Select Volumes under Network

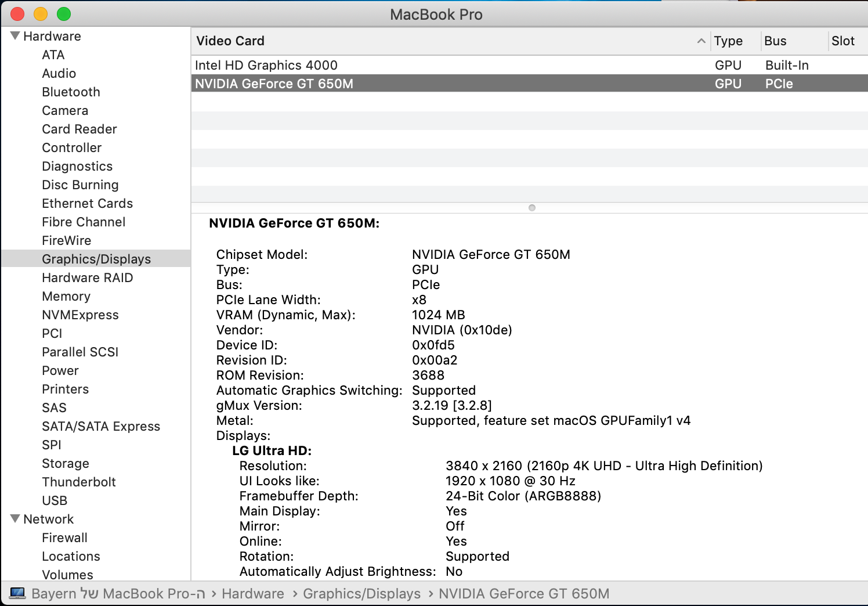67,575
